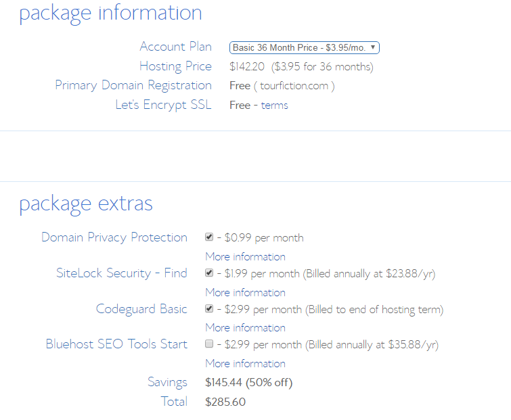Click the Let's Encrypt SSL terms link
The width and height of the screenshot is (511, 420).
(274, 105)
